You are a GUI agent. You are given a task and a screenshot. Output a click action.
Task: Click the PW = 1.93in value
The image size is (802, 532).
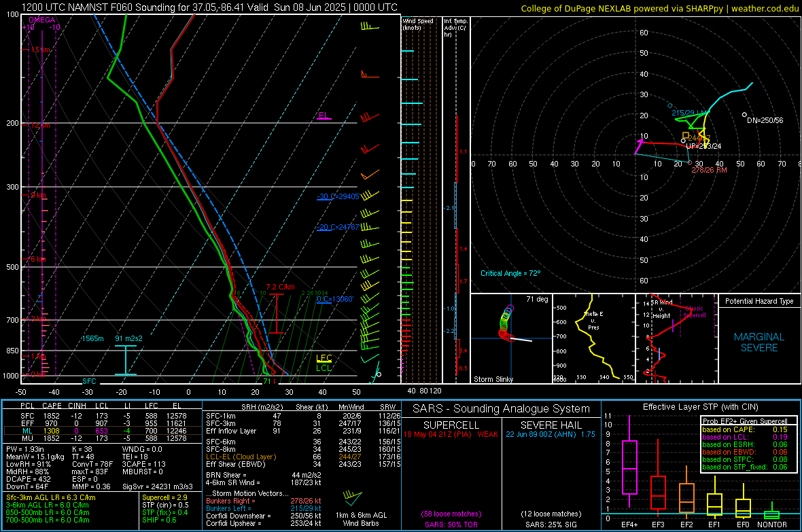[25, 449]
